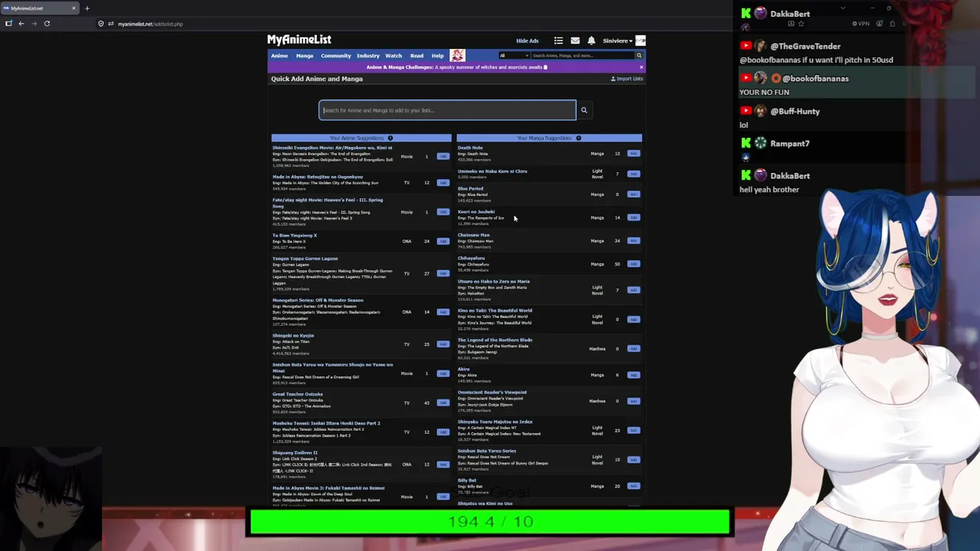The image size is (980, 551).
Task: Open the Shingeki no Kyojin title link
Action: [293, 335]
